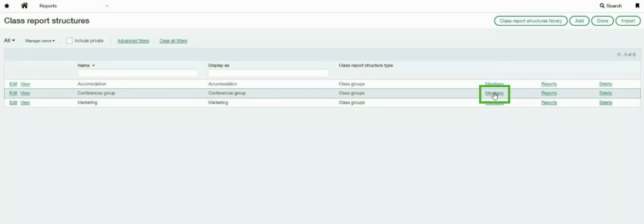Edit the Accomodation row
The width and height of the screenshot is (644, 224).
(x=13, y=84)
